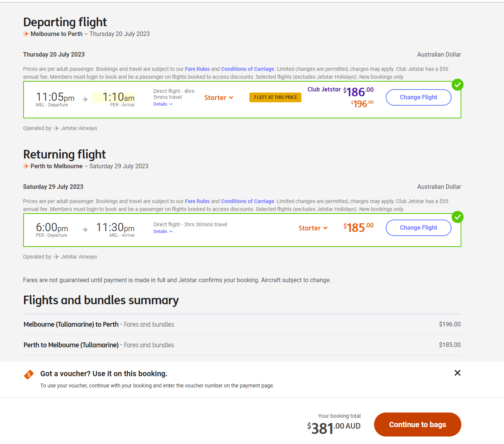This screenshot has width=504, height=444.
Task: Click Change Flight for Perth to Melbourne
Action: click(x=418, y=228)
